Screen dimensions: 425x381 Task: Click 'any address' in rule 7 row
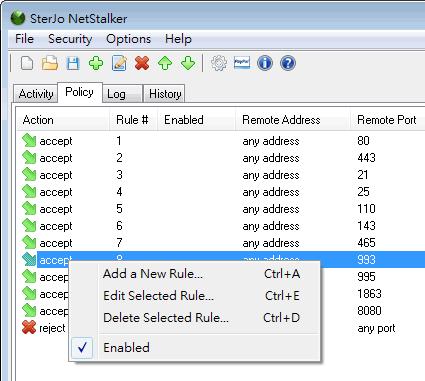[271, 243]
